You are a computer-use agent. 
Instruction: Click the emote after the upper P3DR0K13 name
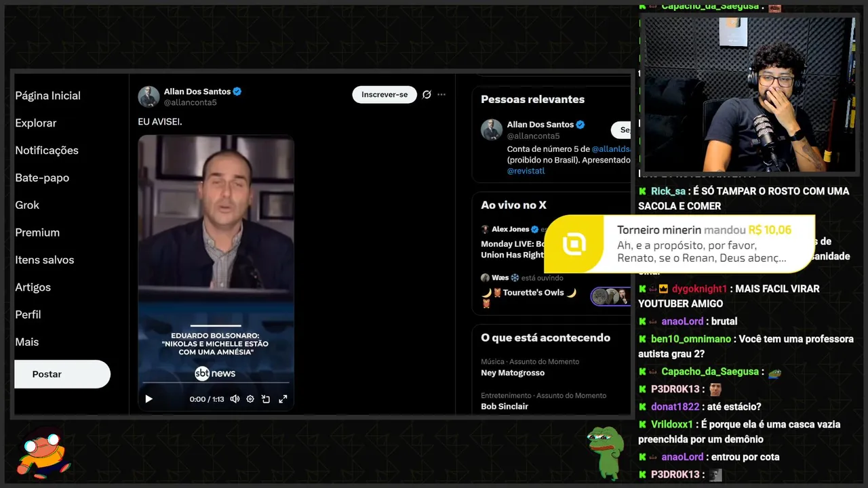(715, 389)
